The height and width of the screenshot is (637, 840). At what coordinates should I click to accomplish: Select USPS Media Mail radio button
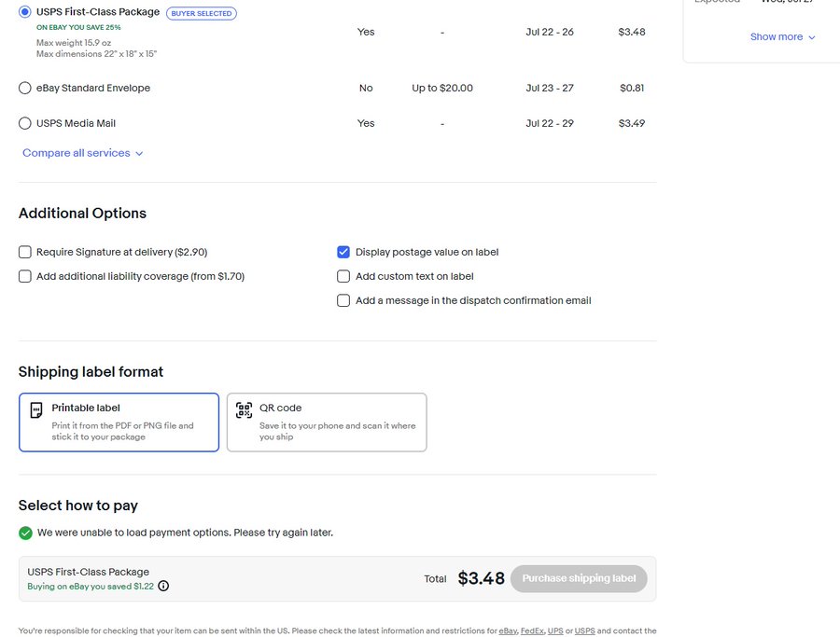(x=24, y=123)
